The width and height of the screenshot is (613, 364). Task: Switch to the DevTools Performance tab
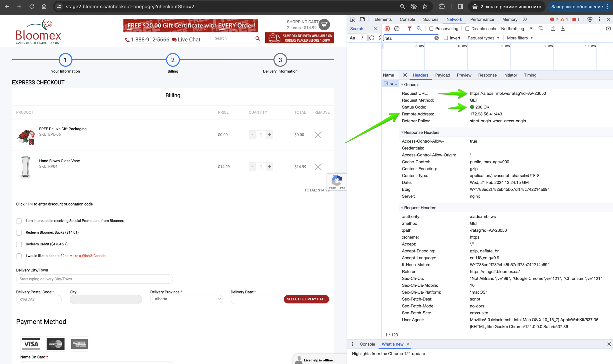pyautogui.click(x=482, y=19)
